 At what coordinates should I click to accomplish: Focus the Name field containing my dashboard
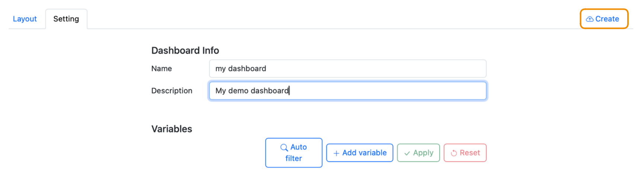tap(348, 69)
